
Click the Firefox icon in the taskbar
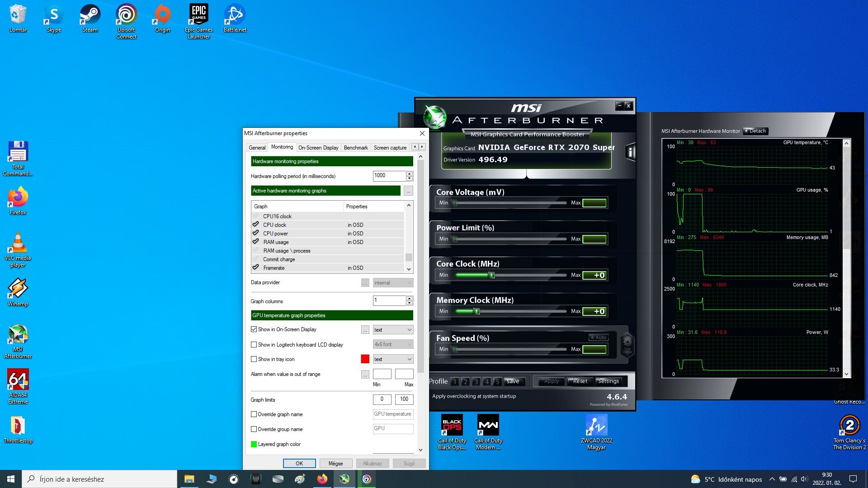322,479
